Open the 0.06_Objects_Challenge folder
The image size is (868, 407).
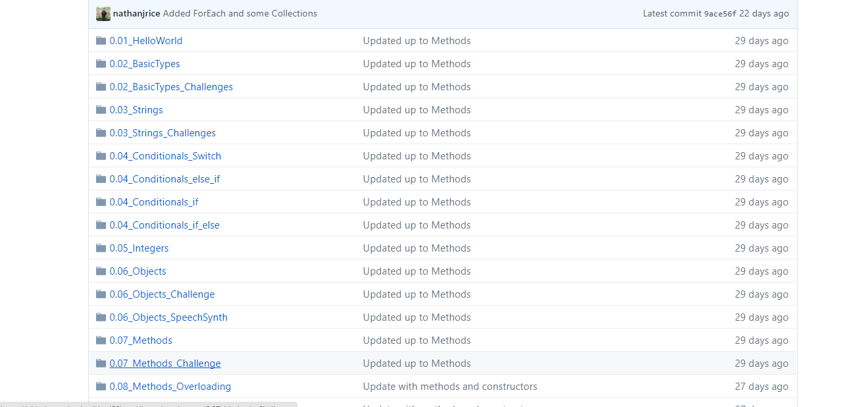coord(162,294)
